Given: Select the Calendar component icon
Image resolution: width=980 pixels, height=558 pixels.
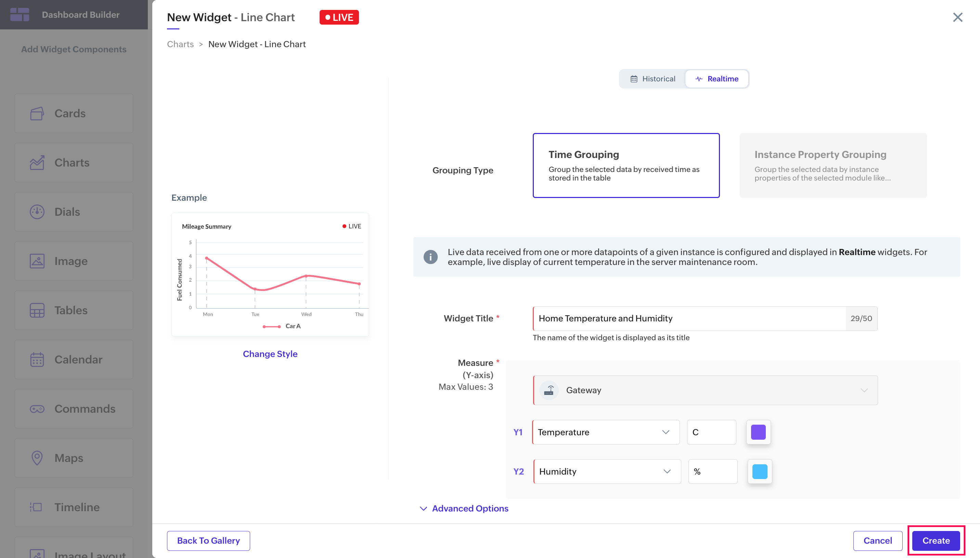Looking at the screenshot, I should 37,359.
